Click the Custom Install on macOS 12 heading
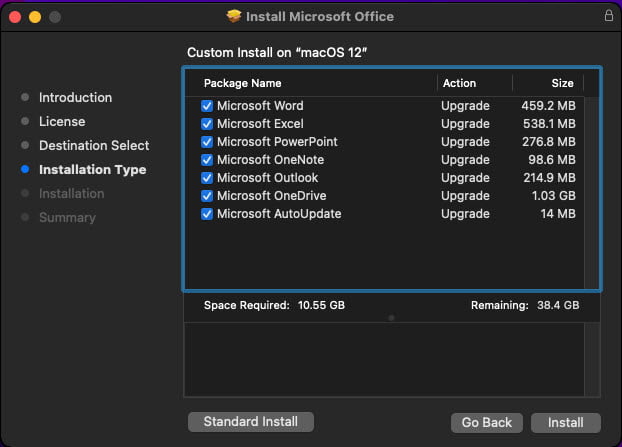 pos(277,52)
